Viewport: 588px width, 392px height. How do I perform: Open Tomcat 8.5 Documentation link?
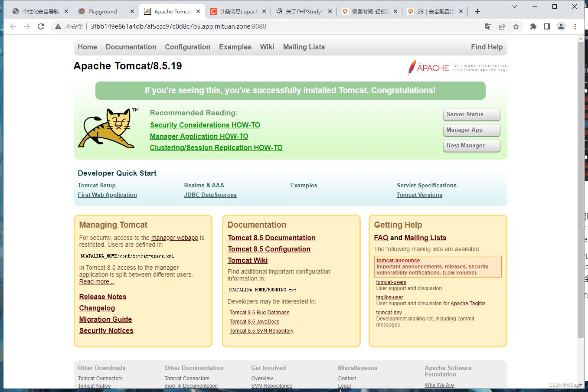(x=271, y=238)
